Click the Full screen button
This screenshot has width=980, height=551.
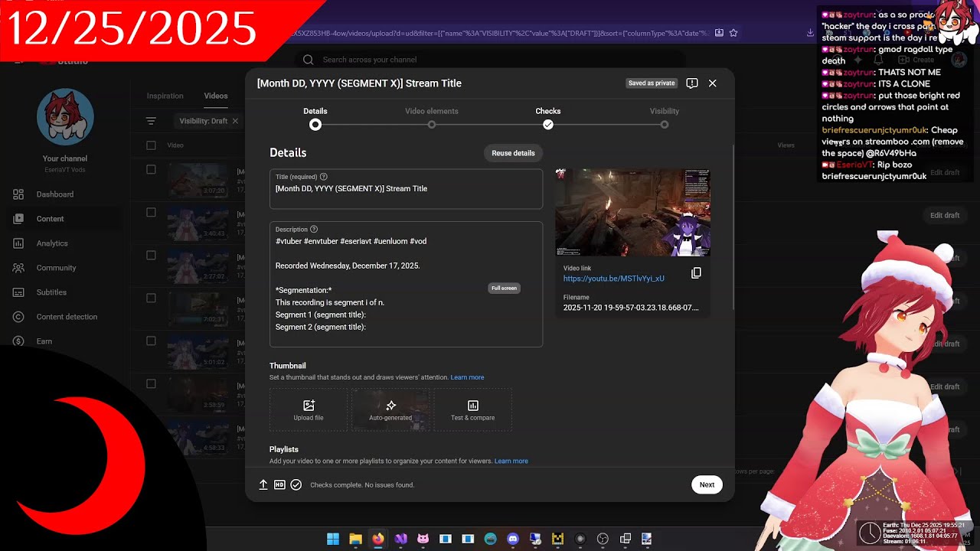tap(504, 288)
